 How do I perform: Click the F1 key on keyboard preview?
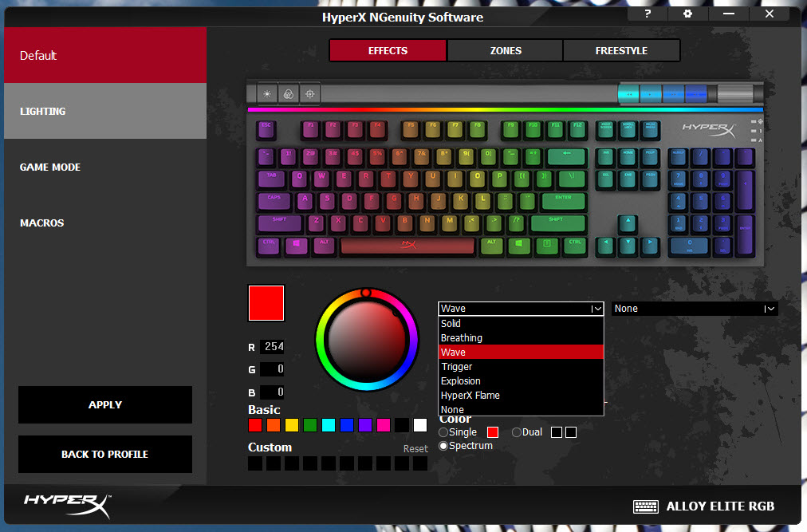point(310,130)
